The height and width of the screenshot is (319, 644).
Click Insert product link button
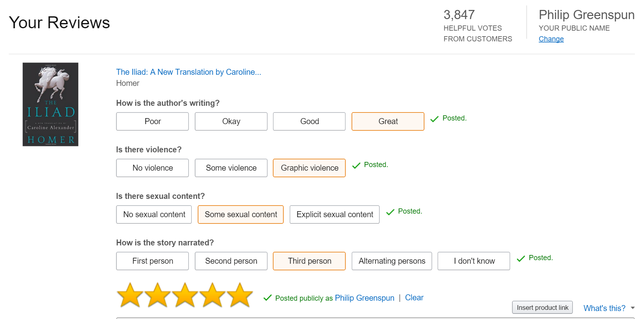click(542, 307)
